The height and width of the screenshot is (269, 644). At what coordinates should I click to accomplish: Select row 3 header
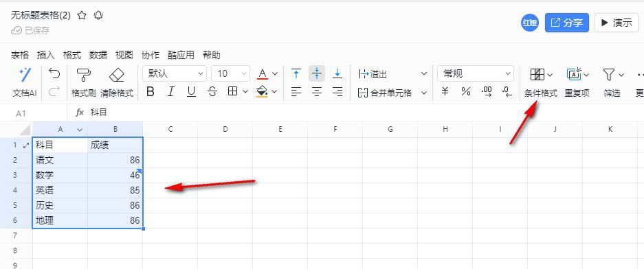16,175
